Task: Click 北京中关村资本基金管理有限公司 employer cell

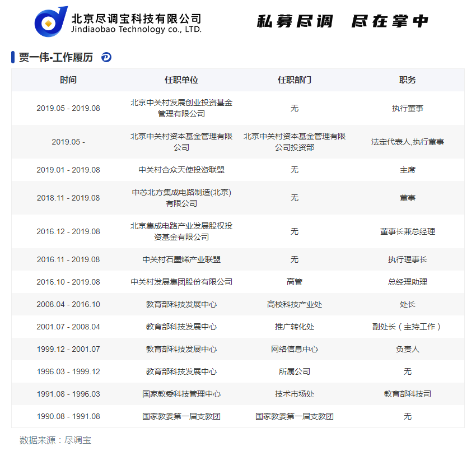Action: pyautogui.click(x=181, y=142)
